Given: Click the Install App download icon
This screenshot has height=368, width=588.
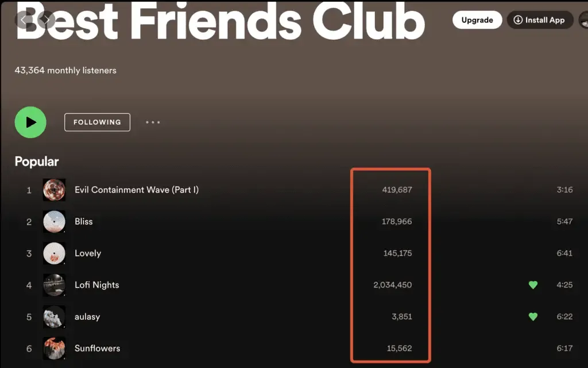Looking at the screenshot, I should pyautogui.click(x=518, y=20).
